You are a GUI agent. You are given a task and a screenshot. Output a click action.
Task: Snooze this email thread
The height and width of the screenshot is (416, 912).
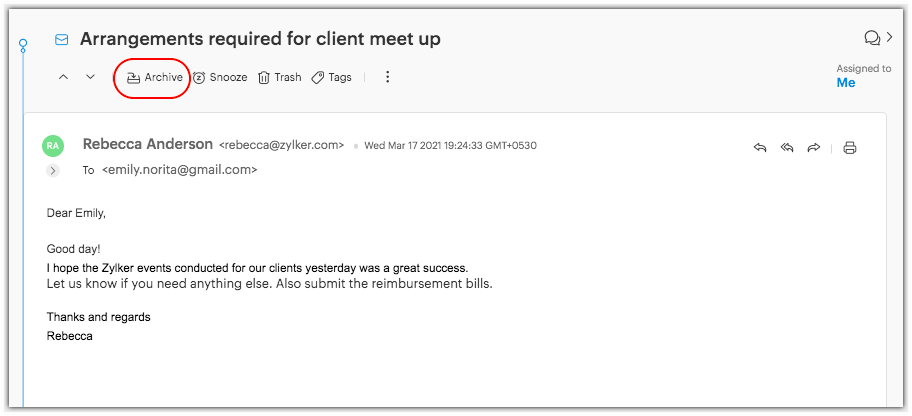point(220,77)
